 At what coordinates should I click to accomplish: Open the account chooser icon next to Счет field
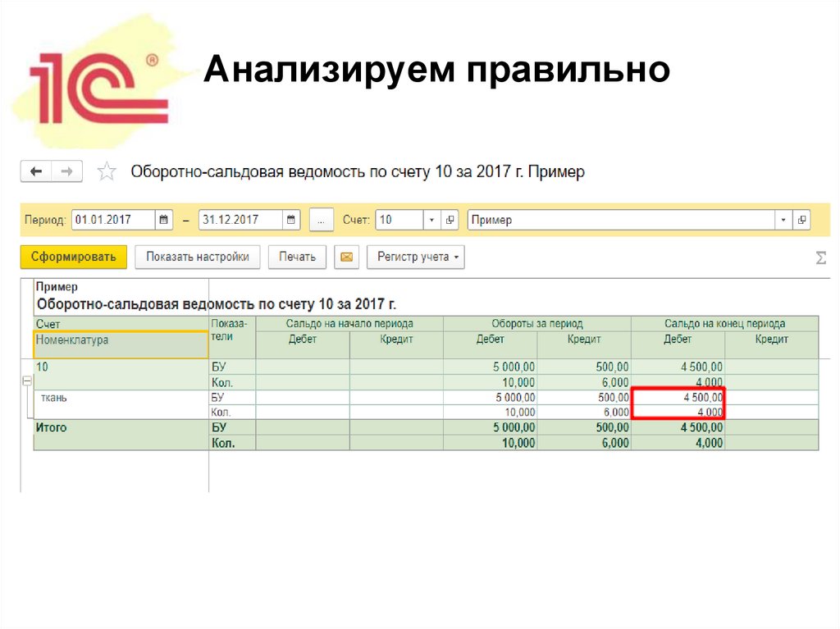pyautogui.click(x=448, y=219)
